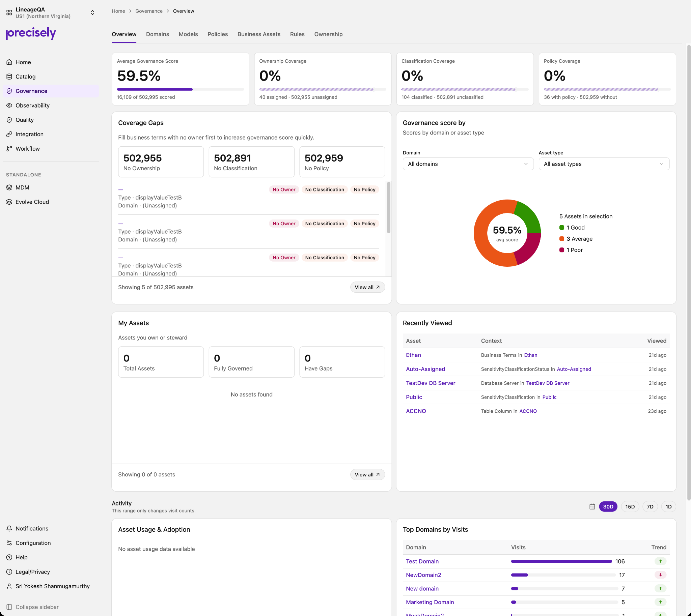Click the LineageQA workspace grid icon
691x616 pixels.
[9, 12]
